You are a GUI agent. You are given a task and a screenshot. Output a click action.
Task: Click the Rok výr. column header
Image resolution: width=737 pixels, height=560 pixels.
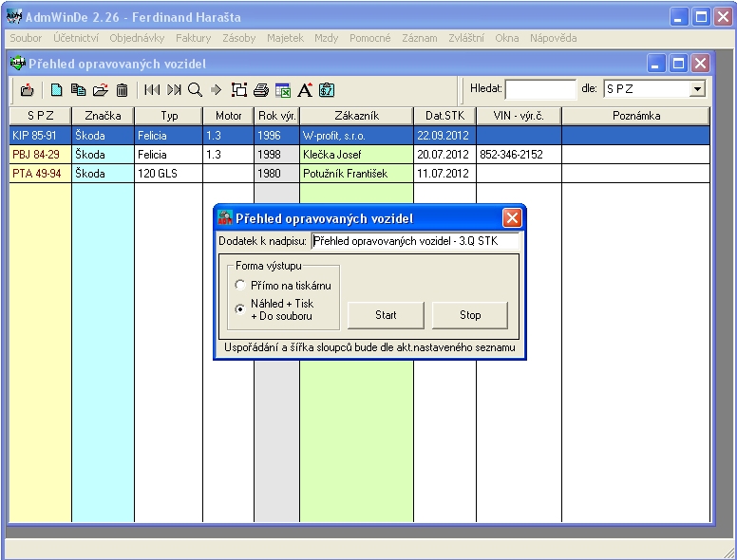pyautogui.click(x=276, y=116)
